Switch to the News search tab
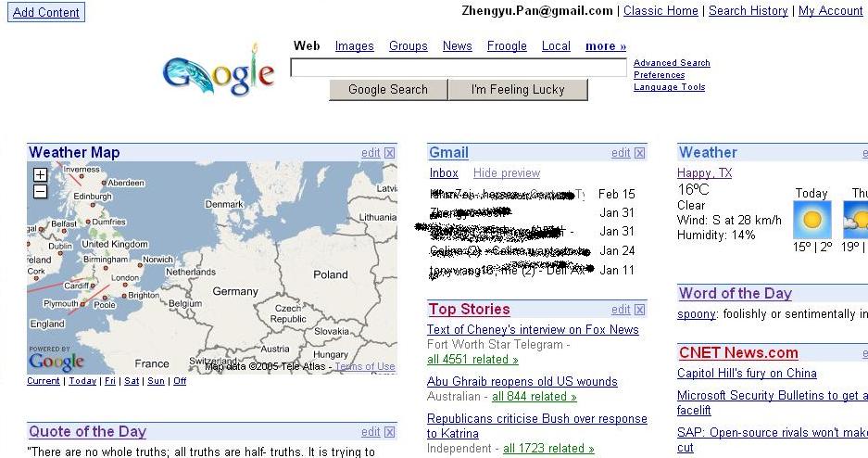The width and height of the screenshot is (868, 458). click(x=458, y=46)
